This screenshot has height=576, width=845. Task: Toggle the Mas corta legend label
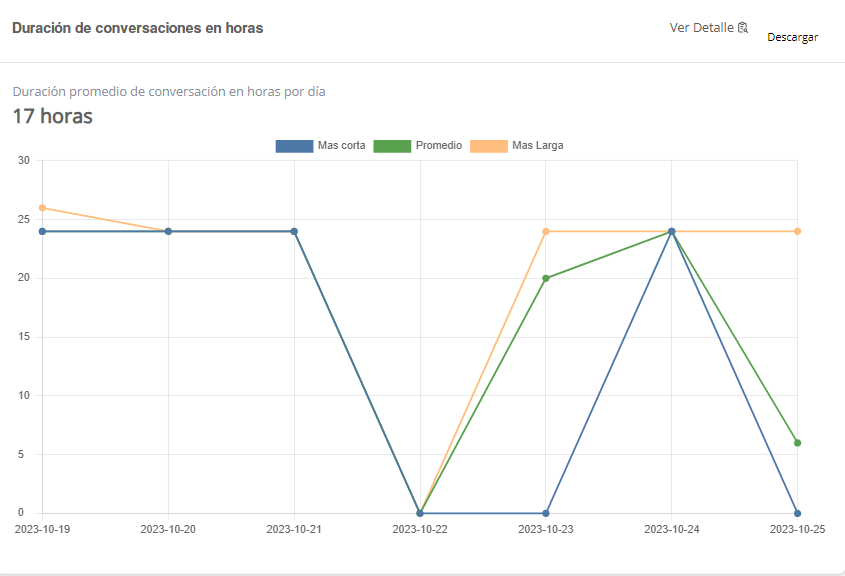coord(341,146)
